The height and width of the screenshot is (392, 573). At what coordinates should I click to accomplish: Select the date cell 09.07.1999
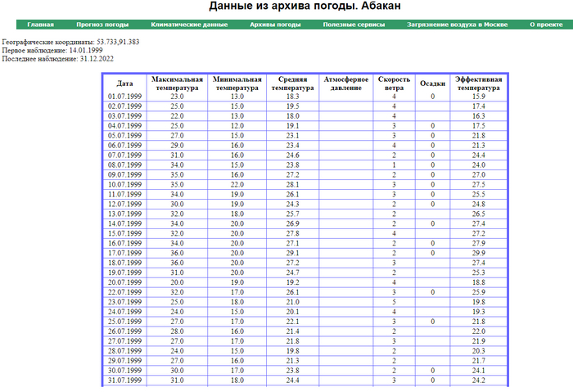(x=124, y=174)
